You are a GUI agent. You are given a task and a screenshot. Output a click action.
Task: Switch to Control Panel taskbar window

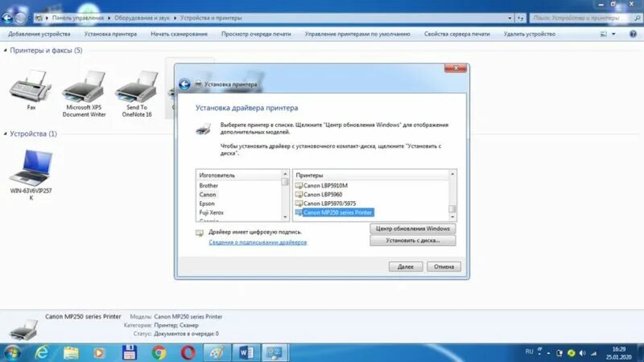click(275, 352)
